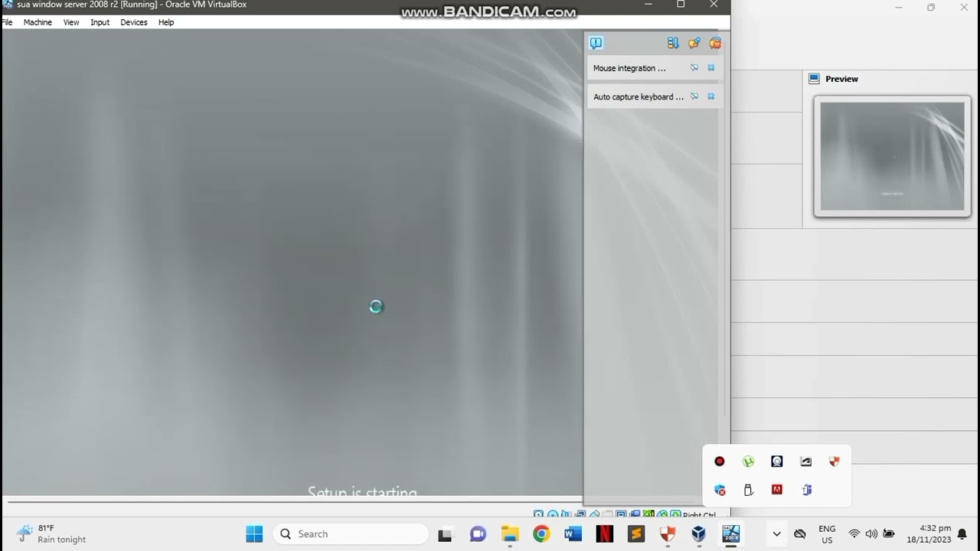The image size is (980, 551).
Task: Open the Windows Start menu
Action: point(254,533)
